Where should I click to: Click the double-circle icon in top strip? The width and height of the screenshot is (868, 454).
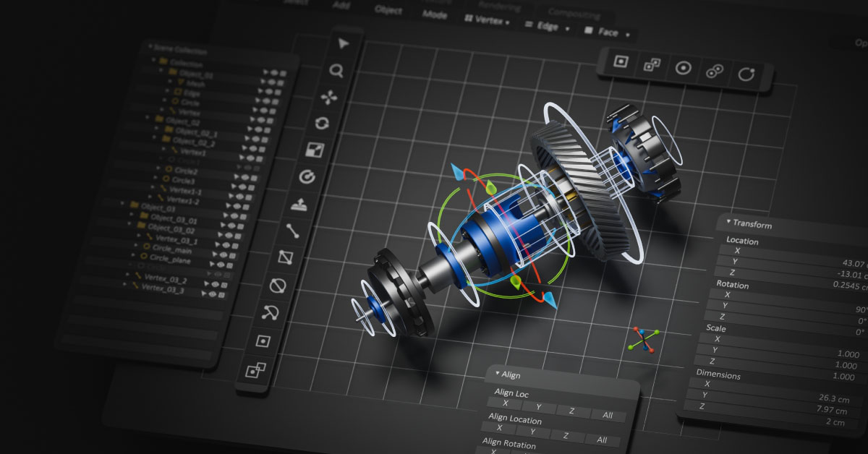[715, 72]
